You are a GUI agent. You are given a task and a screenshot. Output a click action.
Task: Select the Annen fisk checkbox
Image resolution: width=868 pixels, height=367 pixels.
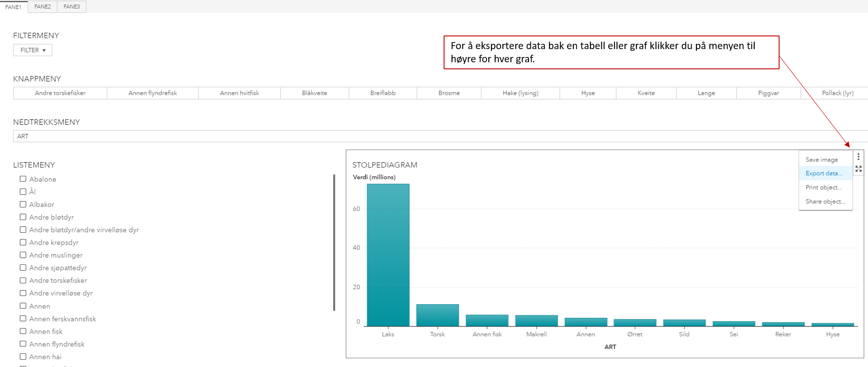click(23, 331)
